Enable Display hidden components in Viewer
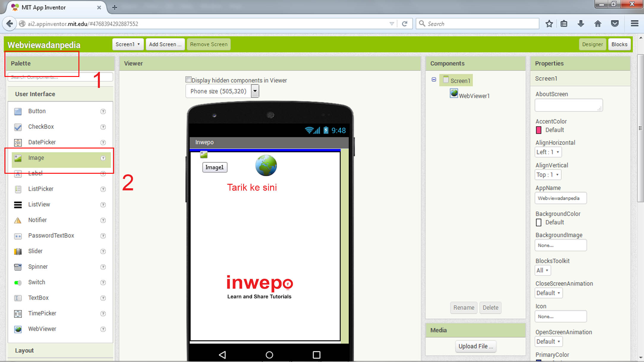Image resolution: width=644 pixels, height=362 pixels. [188, 80]
